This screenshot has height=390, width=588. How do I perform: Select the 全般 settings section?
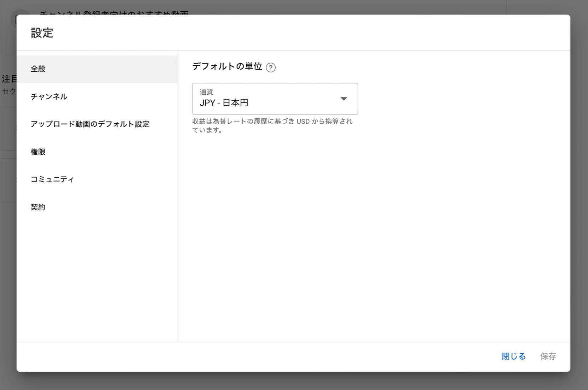point(37,69)
